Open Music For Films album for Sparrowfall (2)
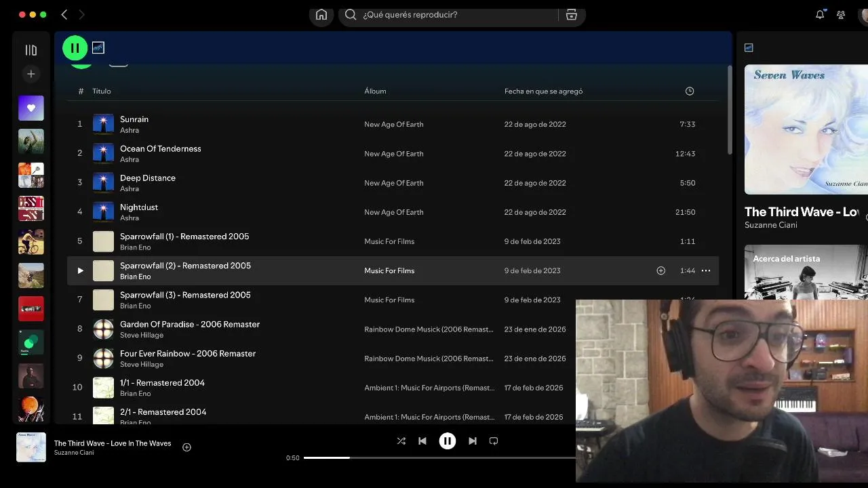Screen dimensions: 868x488 click(389, 270)
